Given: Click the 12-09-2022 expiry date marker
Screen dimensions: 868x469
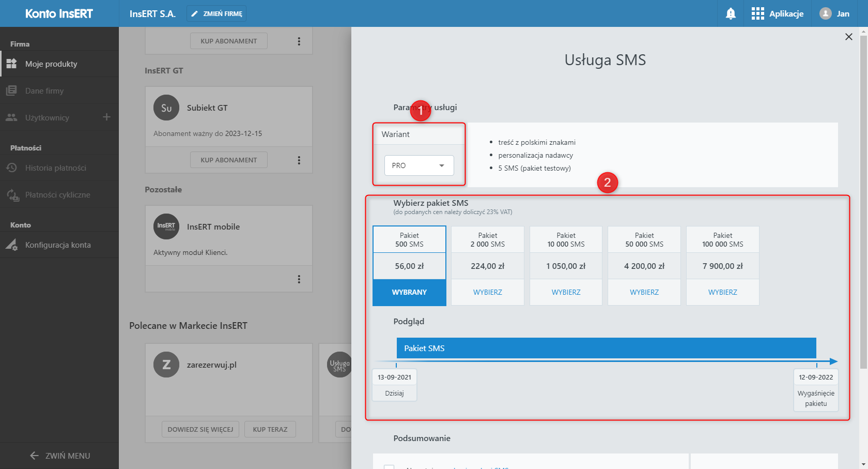Looking at the screenshot, I should point(816,390).
